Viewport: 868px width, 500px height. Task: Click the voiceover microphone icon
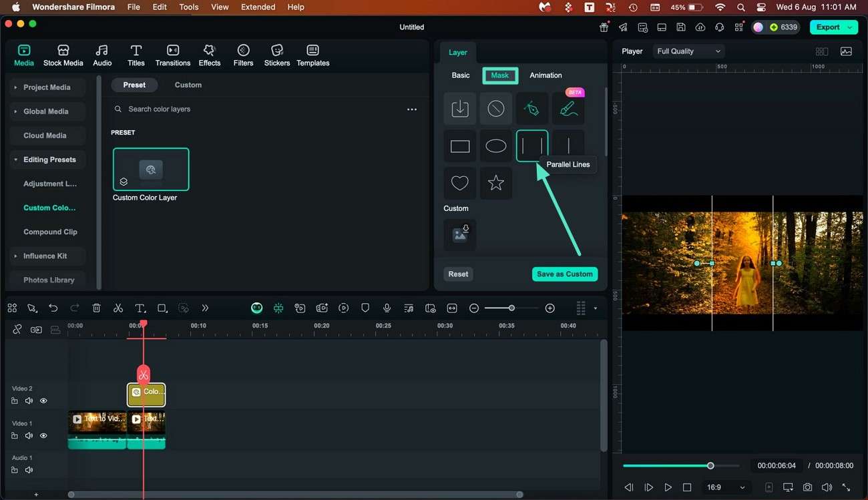pos(387,308)
